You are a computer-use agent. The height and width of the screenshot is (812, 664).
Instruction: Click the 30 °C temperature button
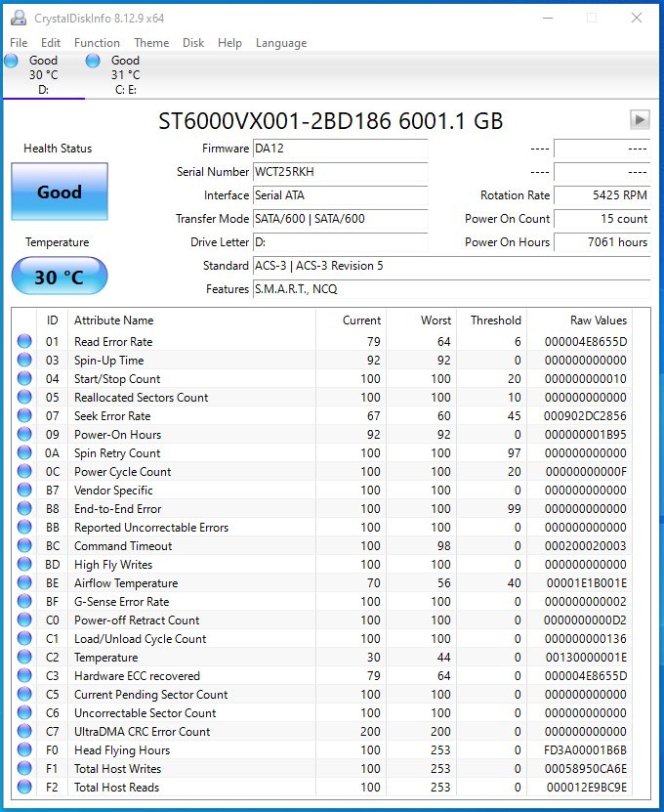[60, 277]
